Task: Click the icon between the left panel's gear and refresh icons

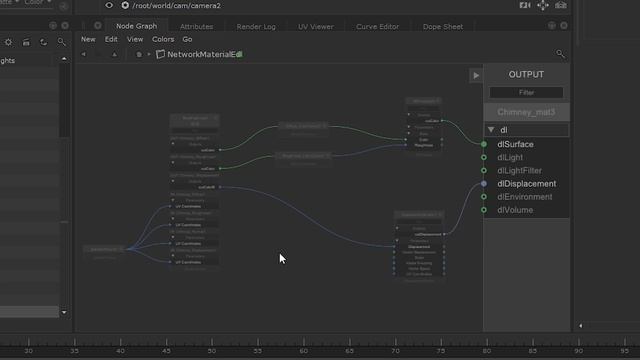Action: [26, 42]
